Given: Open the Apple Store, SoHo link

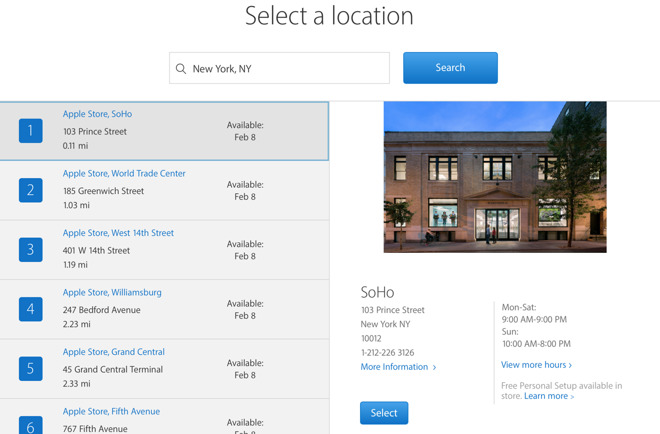Looking at the screenshot, I should point(97,114).
